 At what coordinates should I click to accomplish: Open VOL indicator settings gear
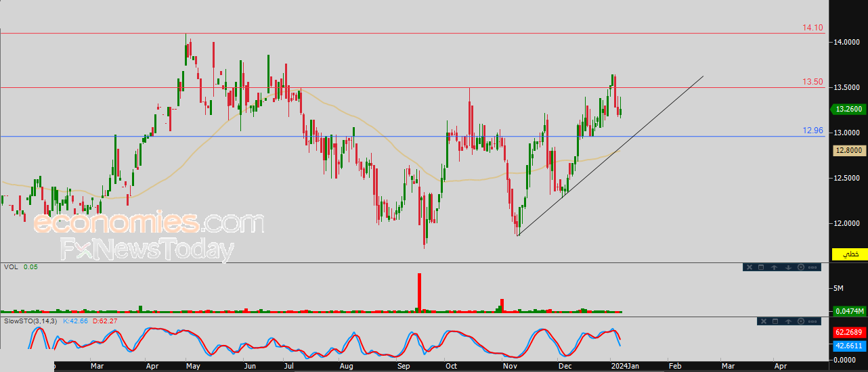[801, 267]
